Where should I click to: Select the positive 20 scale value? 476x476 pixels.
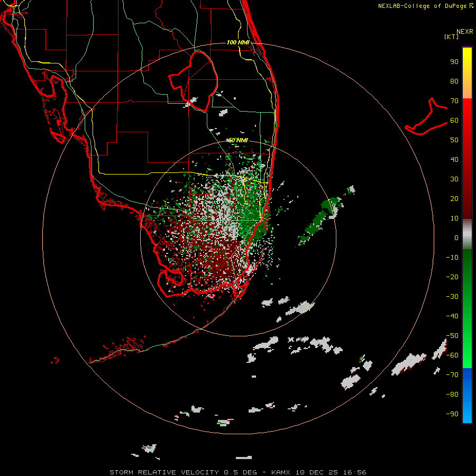(x=454, y=199)
